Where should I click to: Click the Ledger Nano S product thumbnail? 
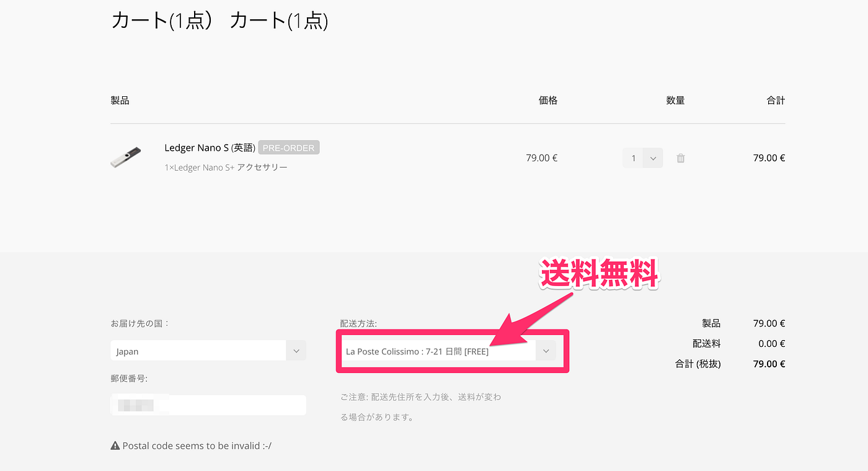click(126, 158)
